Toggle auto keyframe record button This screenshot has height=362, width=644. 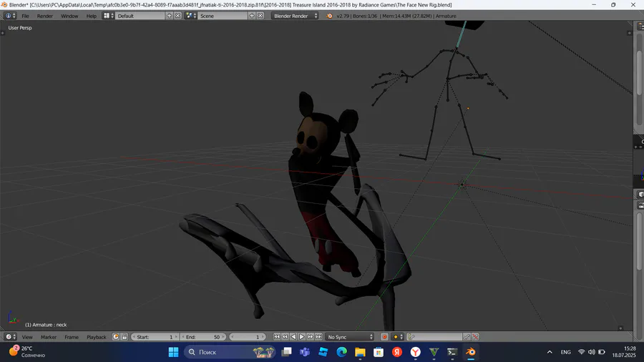click(384, 336)
